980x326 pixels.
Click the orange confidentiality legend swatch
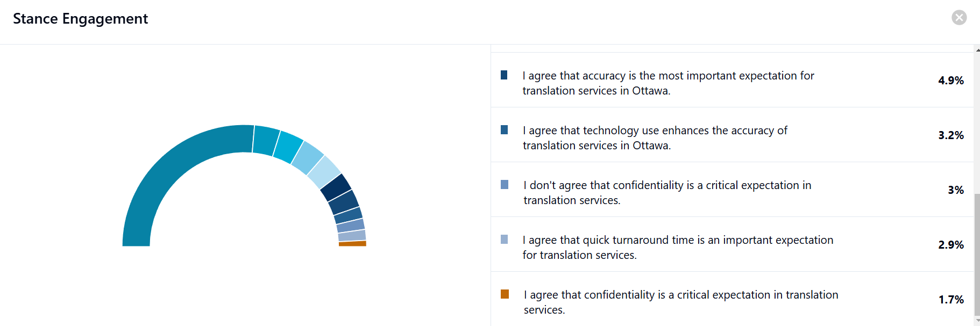pos(505,294)
